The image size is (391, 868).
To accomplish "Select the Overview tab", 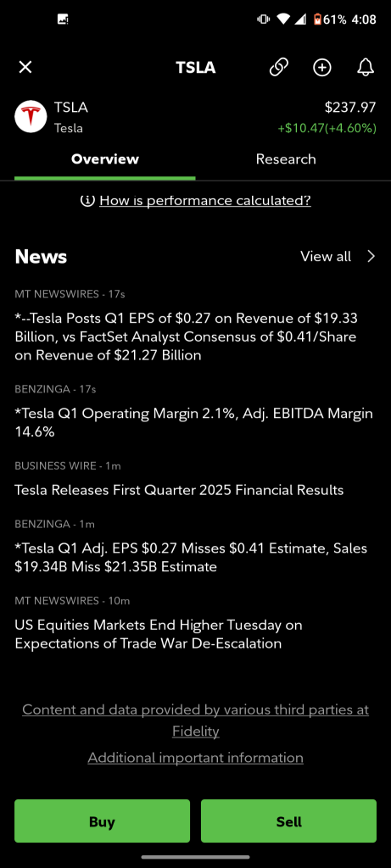I will pos(104,159).
